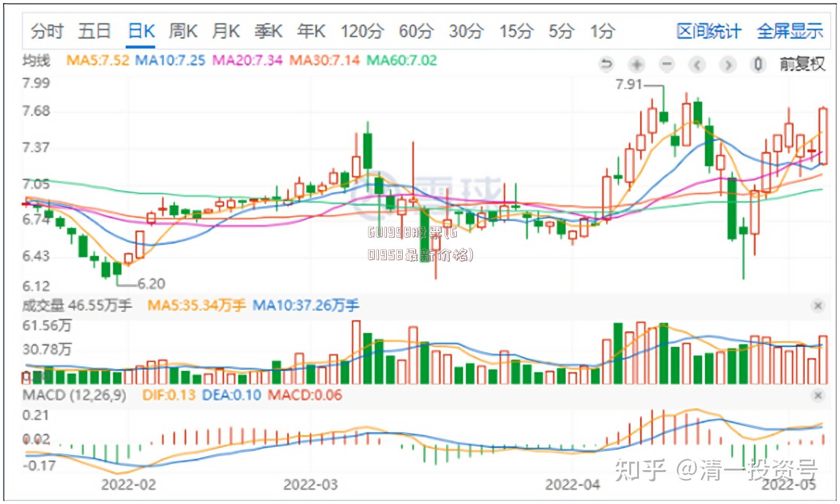This screenshot has height=504, width=840.
Task: Click the MACD (12,26,9) label
Action: point(74,395)
